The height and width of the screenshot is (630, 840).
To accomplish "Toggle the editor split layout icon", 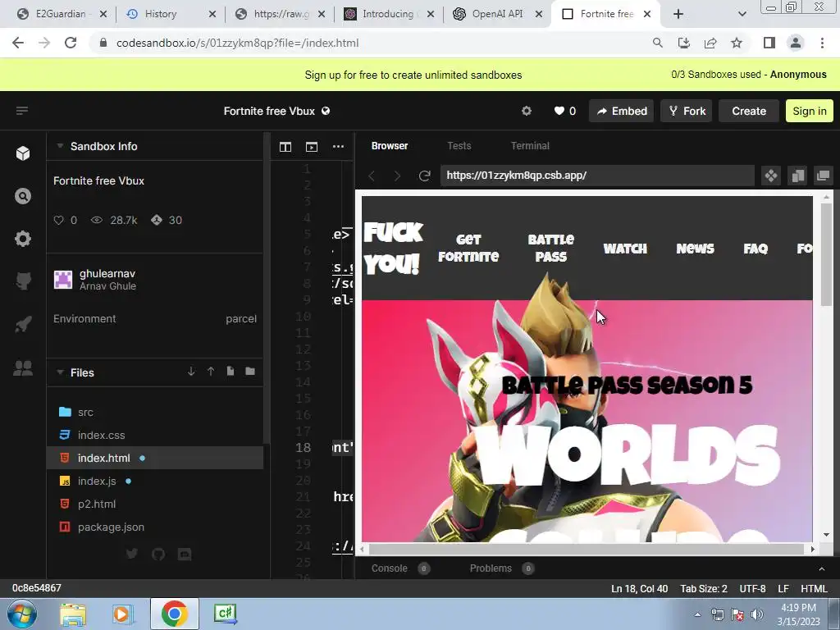I will point(285,146).
